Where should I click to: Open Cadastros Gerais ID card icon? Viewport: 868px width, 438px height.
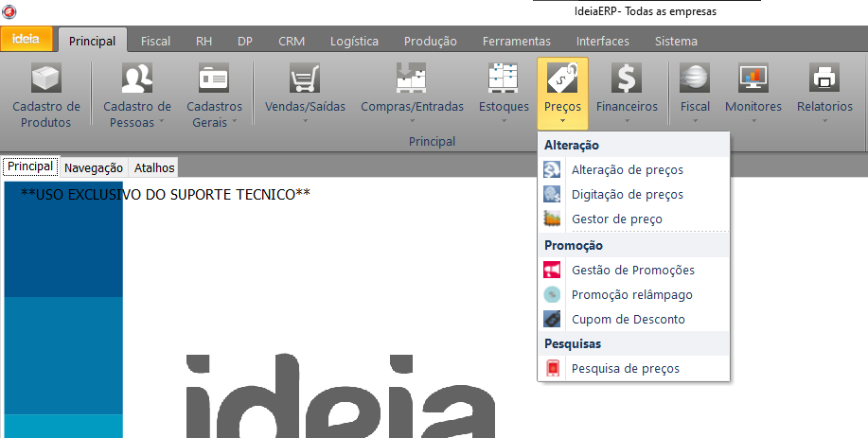pos(214,78)
